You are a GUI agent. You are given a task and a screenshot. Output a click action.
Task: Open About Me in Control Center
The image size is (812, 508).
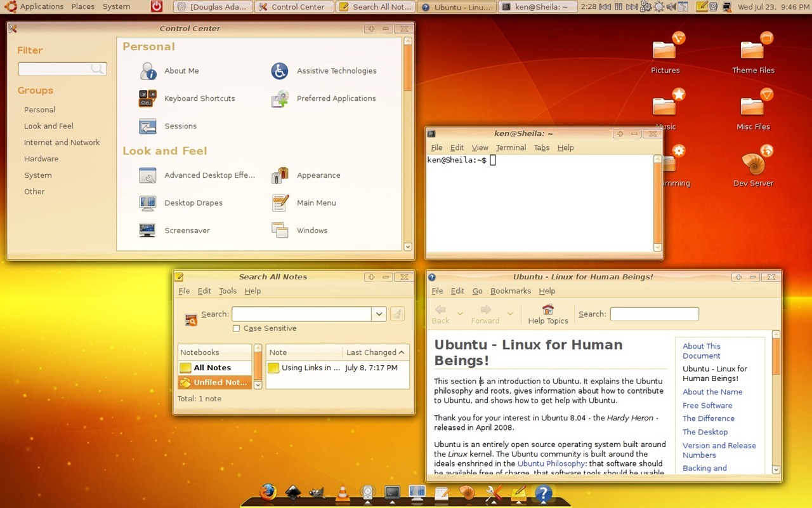169,71
